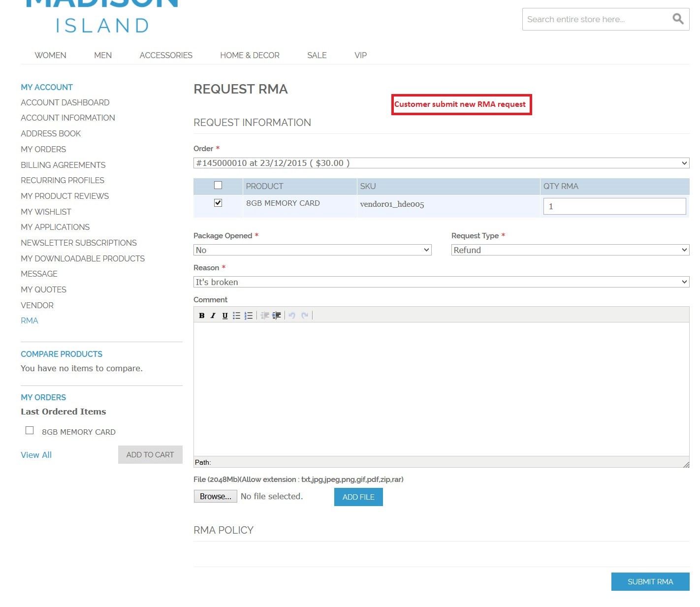Grab the editor resize handle corner
This screenshot has height=607, width=700.
(x=686, y=464)
